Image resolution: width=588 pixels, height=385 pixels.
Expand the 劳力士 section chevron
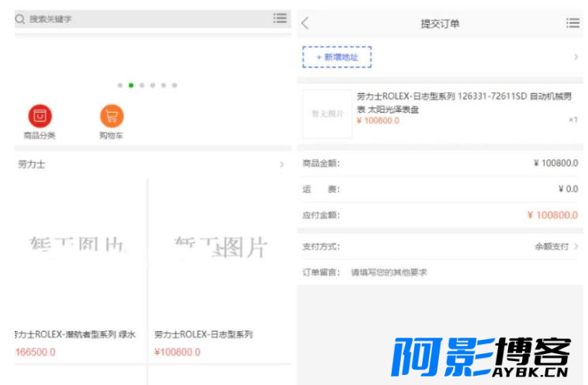coord(282,165)
